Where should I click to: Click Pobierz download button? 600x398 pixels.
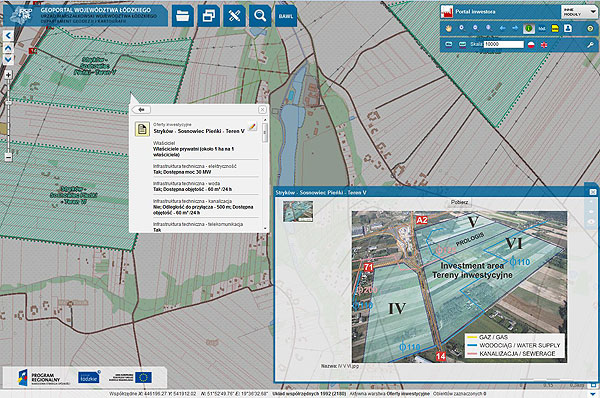[x=459, y=202]
